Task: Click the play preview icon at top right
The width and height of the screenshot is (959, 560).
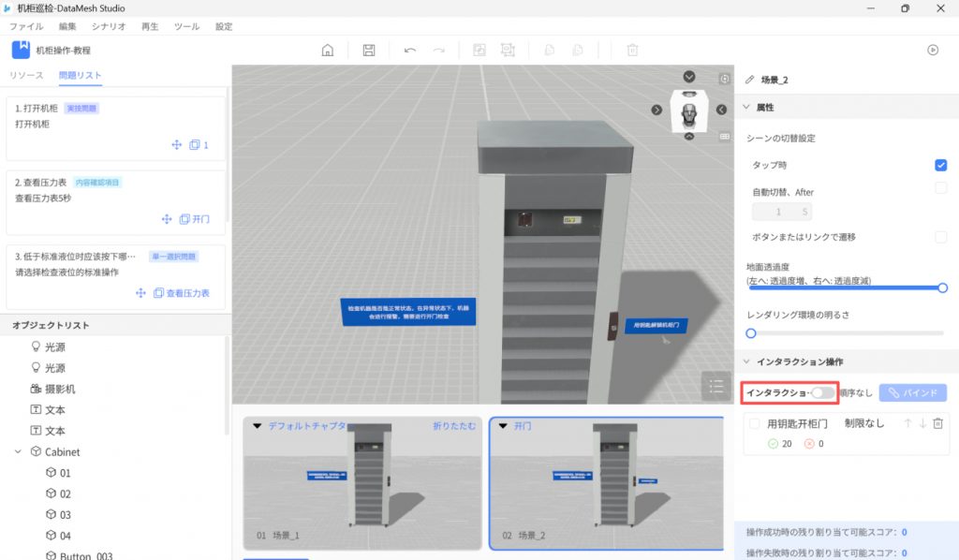Action: click(x=933, y=51)
